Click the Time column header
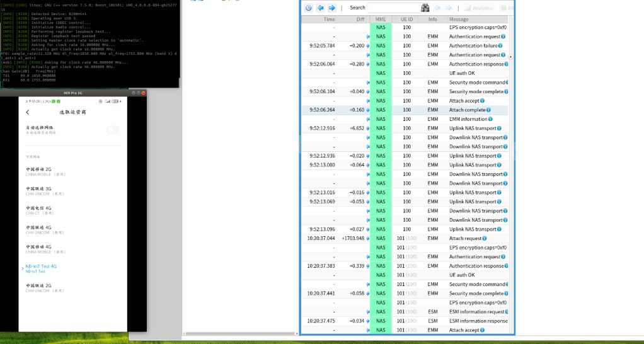The width and height of the screenshot is (644, 344). (329, 20)
